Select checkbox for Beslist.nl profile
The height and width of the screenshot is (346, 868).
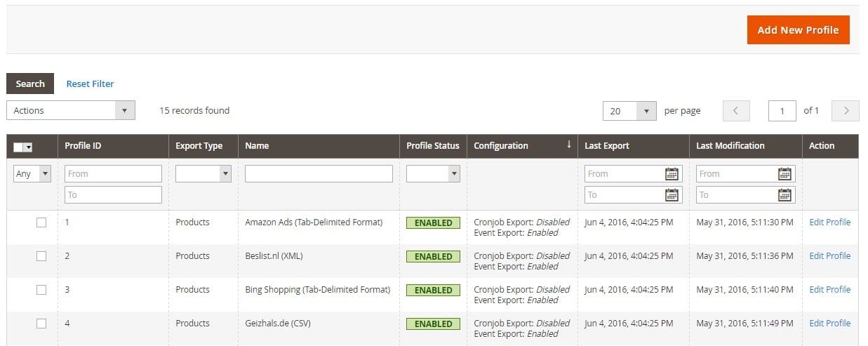coord(41,256)
